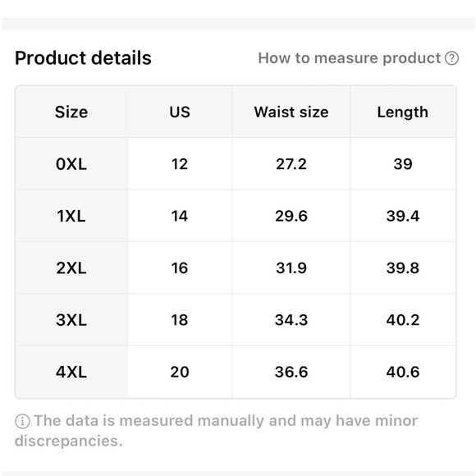476x476 pixels.
Task: Click the waist size 34.3 cell
Action: tap(291, 320)
